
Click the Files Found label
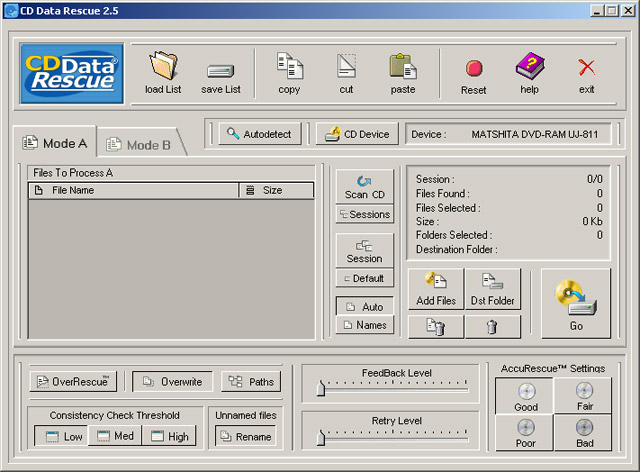click(x=442, y=193)
